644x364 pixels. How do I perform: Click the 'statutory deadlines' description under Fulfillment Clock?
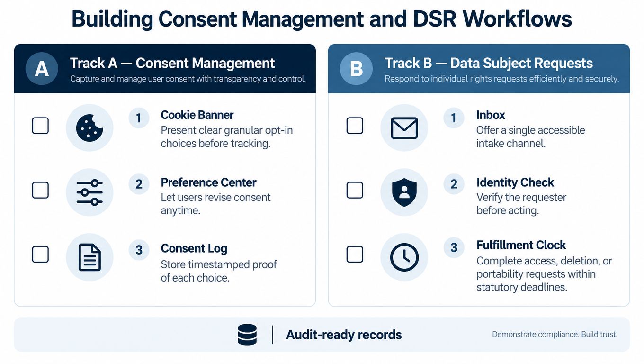coord(544,274)
